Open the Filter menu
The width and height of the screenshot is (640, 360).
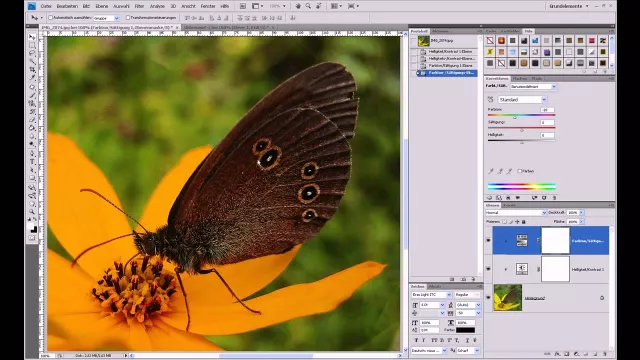click(139, 6)
